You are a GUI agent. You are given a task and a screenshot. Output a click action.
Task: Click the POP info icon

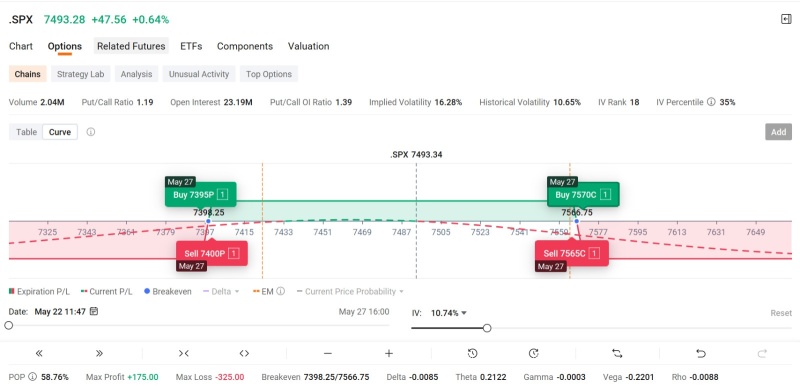coord(33,377)
